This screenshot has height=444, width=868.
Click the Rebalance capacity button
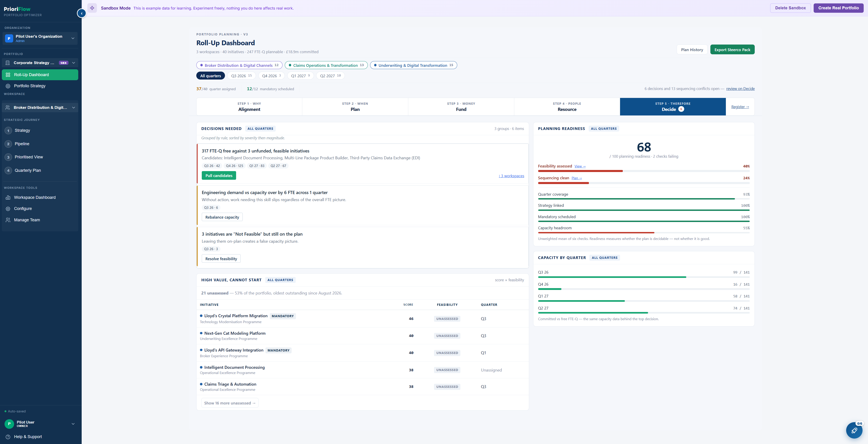click(222, 217)
